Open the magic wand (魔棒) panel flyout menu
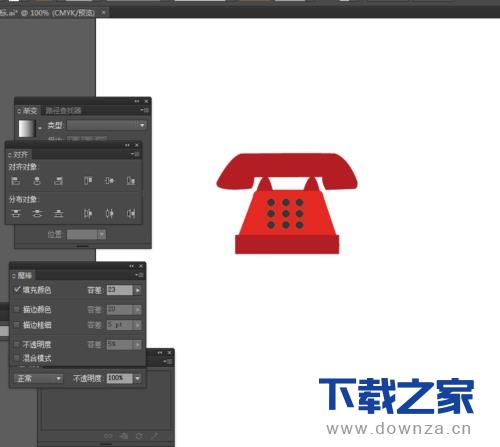Screen dimensions: 500x447 click(x=140, y=275)
